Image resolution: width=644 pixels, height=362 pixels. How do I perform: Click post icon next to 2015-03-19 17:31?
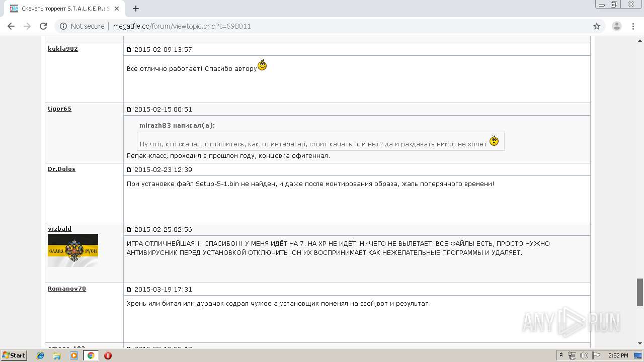(129, 289)
